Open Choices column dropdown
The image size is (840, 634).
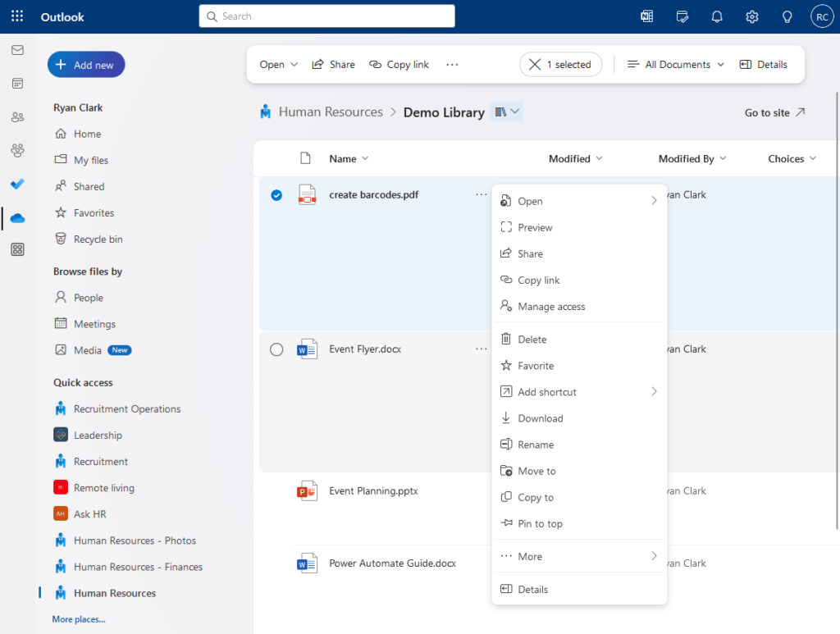(x=813, y=158)
